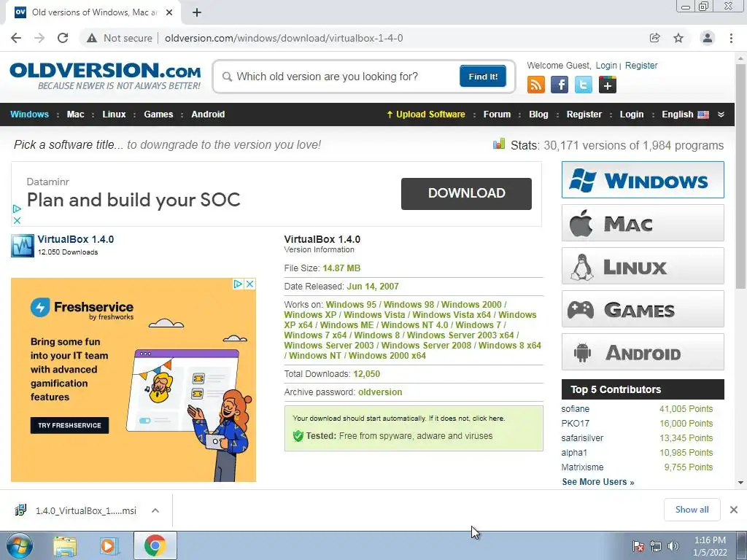Close the Freshservice ad with X

click(x=249, y=284)
